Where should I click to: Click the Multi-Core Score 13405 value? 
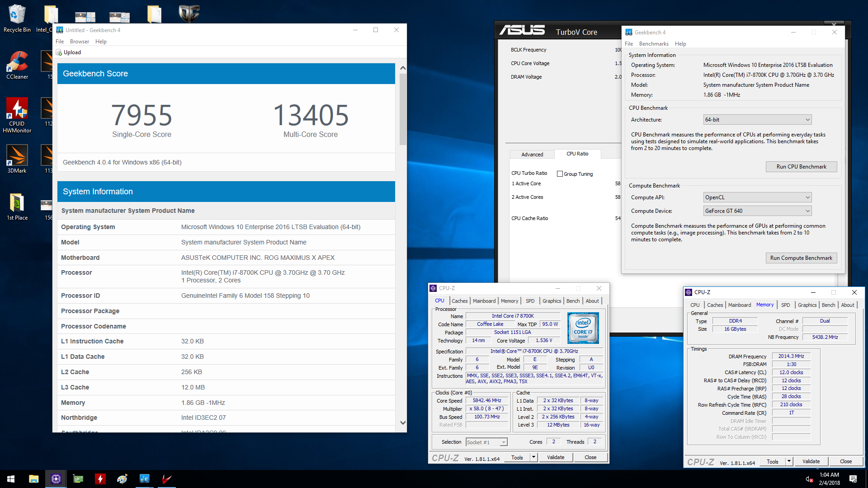point(311,115)
